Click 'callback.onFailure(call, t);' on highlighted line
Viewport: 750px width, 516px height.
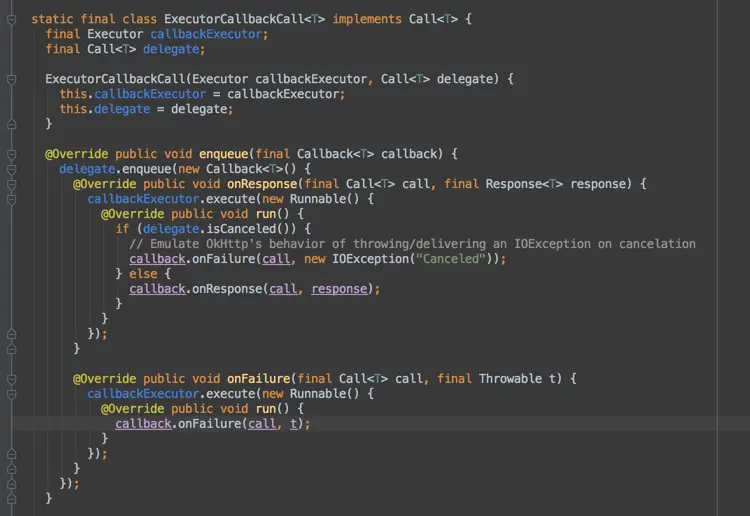click(213, 424)
